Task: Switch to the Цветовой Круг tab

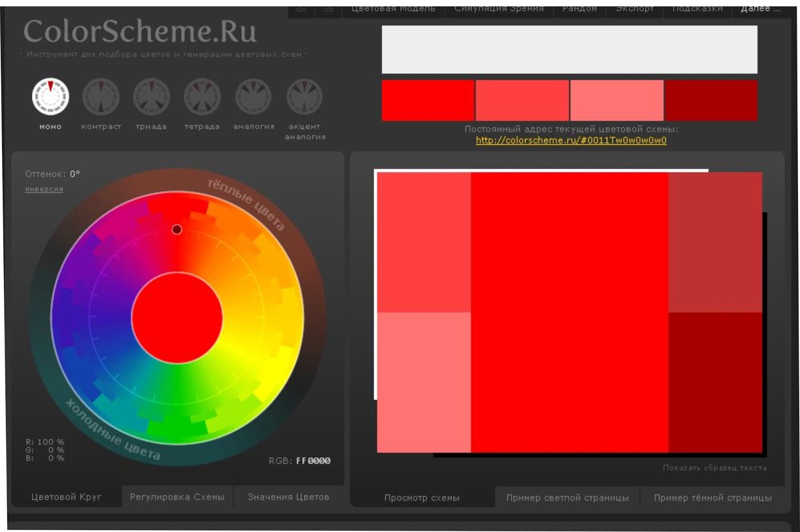Action: pos(66,497)
